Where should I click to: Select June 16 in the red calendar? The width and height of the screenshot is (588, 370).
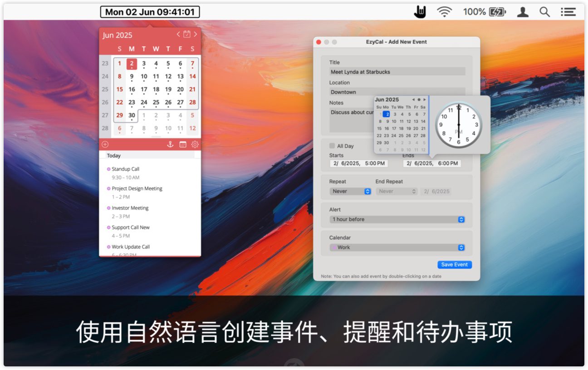(x=132, y=89)
